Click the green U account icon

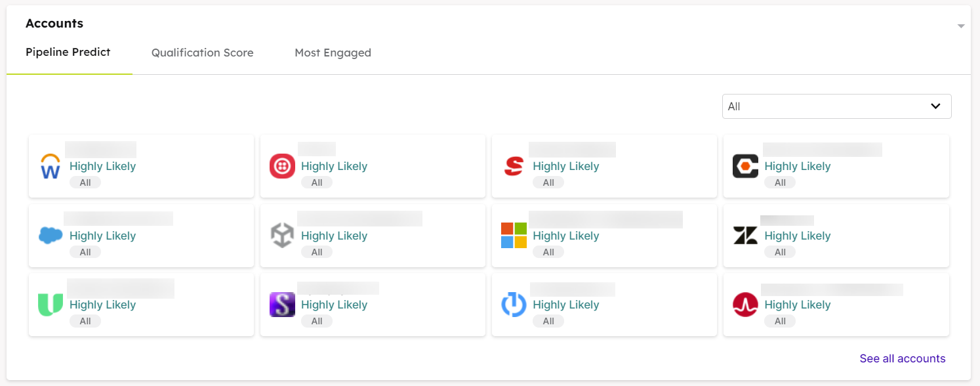pos(51,305)
